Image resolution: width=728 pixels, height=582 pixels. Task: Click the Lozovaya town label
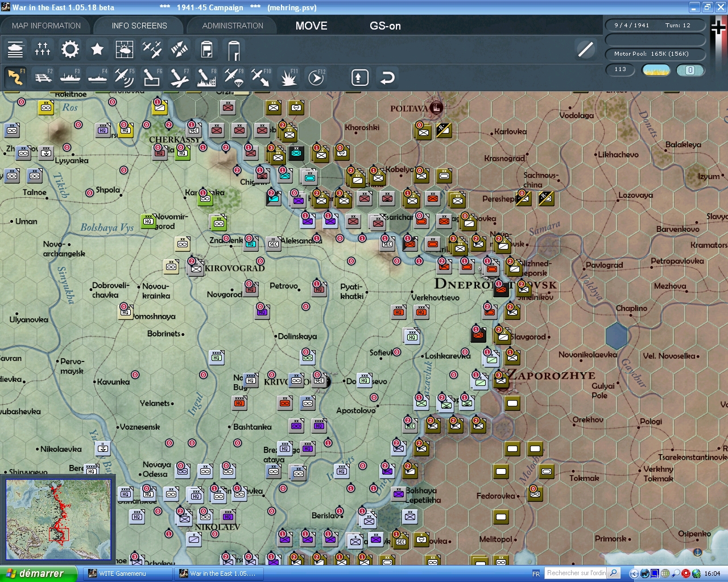pos(635,195)
